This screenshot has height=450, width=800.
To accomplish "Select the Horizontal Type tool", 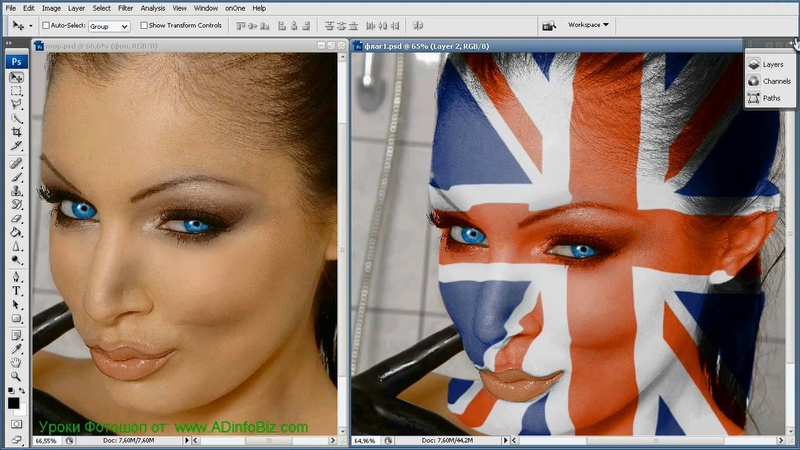I will pyautogui.click(x=17, y=290).
